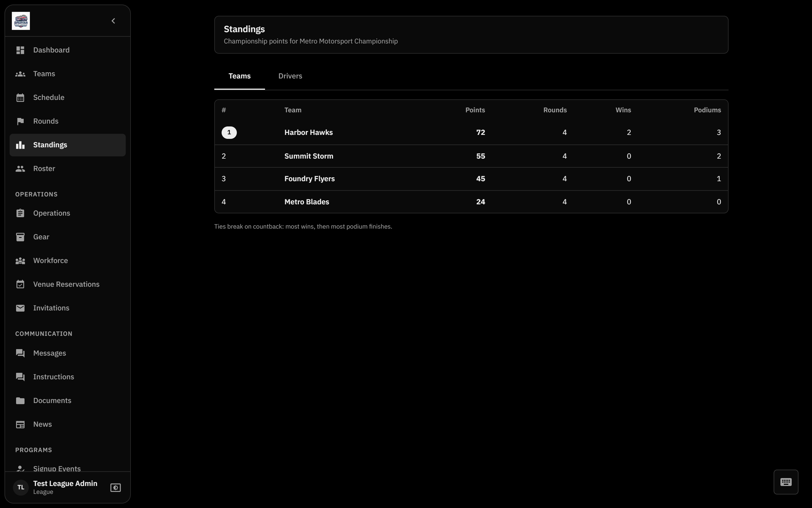The image size is (812, 508).
Task: Click the Invitations envelope icon
Action: click(20, 308)
